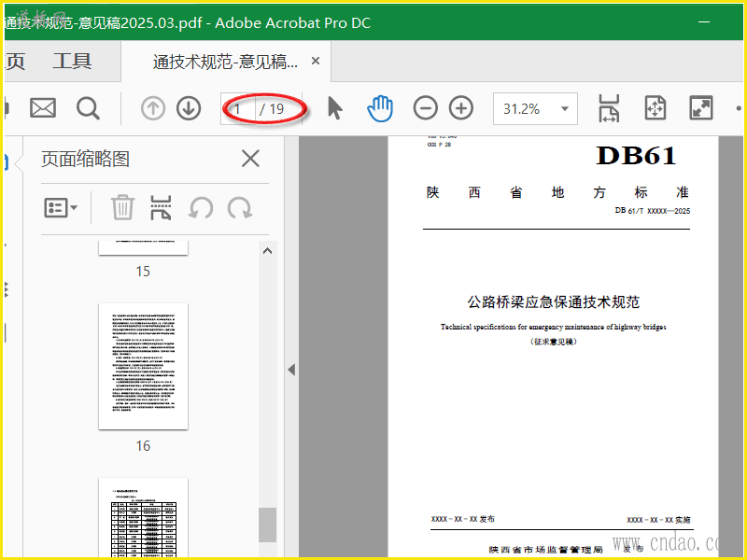This screenshot has width=747, height=560.
Task: Click the thumbnail panel scrollbar handle
Action: (268, 525)
